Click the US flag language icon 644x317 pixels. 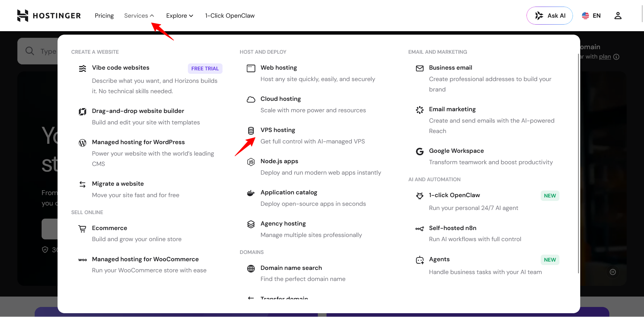tap(585, 16)
